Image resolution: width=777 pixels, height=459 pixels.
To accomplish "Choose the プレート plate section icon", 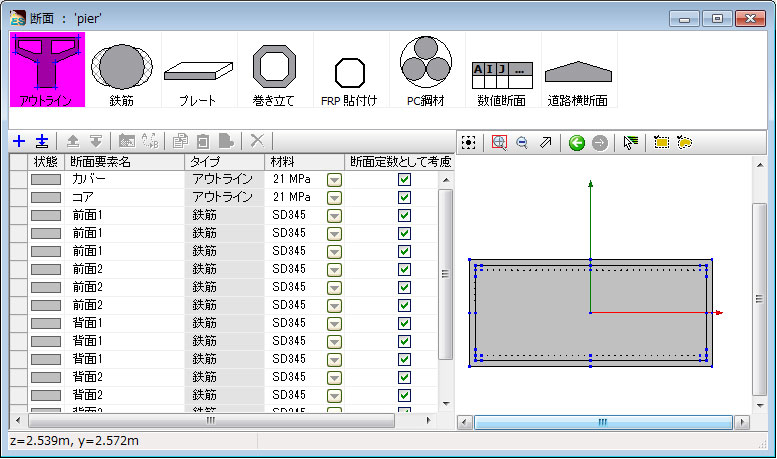I will point(198,70).
